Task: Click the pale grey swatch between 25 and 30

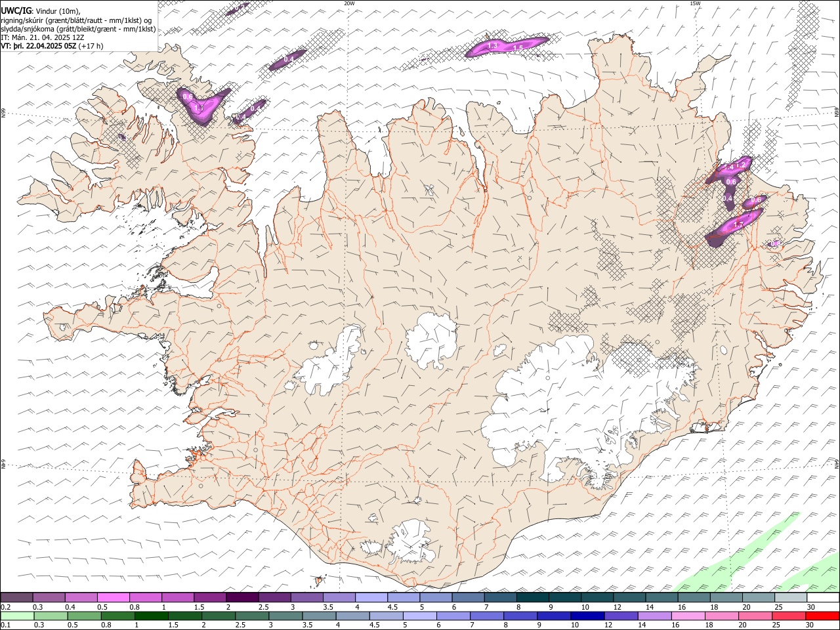Action: (791, 598)
